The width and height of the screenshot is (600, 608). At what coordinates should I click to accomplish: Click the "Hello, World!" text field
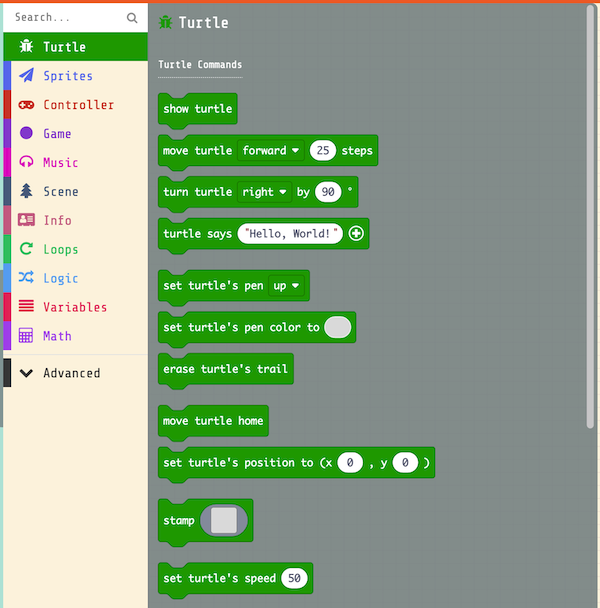tap(290, 233)
